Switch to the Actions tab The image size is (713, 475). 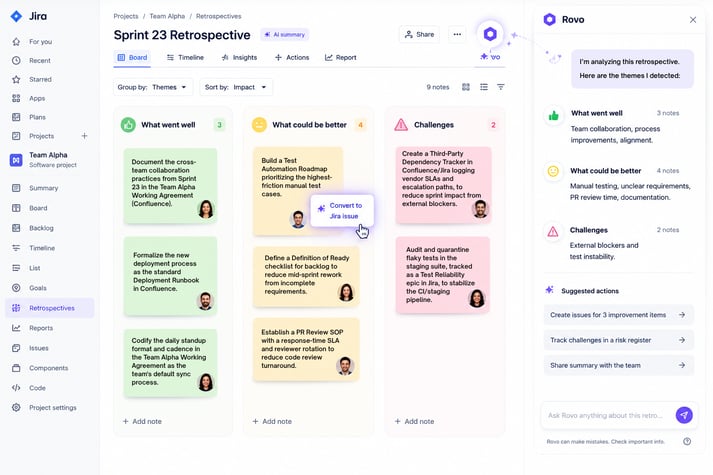(292, 58)
